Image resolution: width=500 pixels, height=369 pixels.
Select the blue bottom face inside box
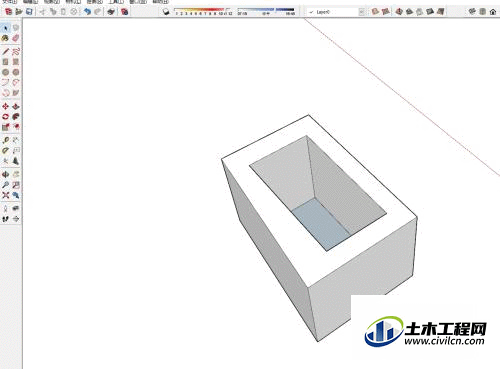click(x=320, y=224)
